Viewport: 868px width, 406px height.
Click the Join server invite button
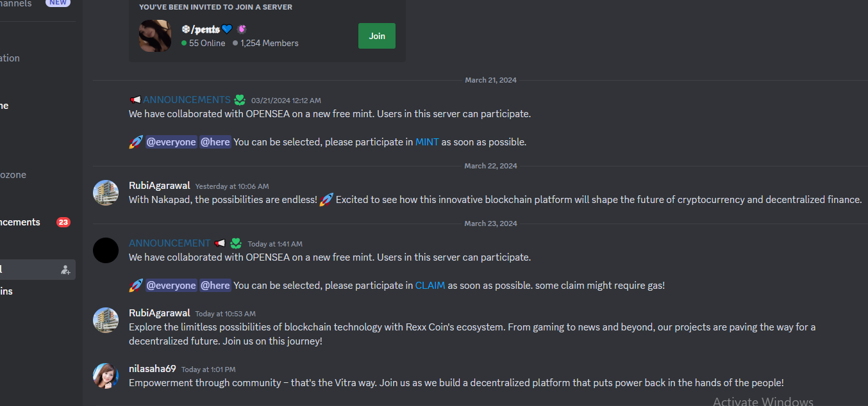377,36
